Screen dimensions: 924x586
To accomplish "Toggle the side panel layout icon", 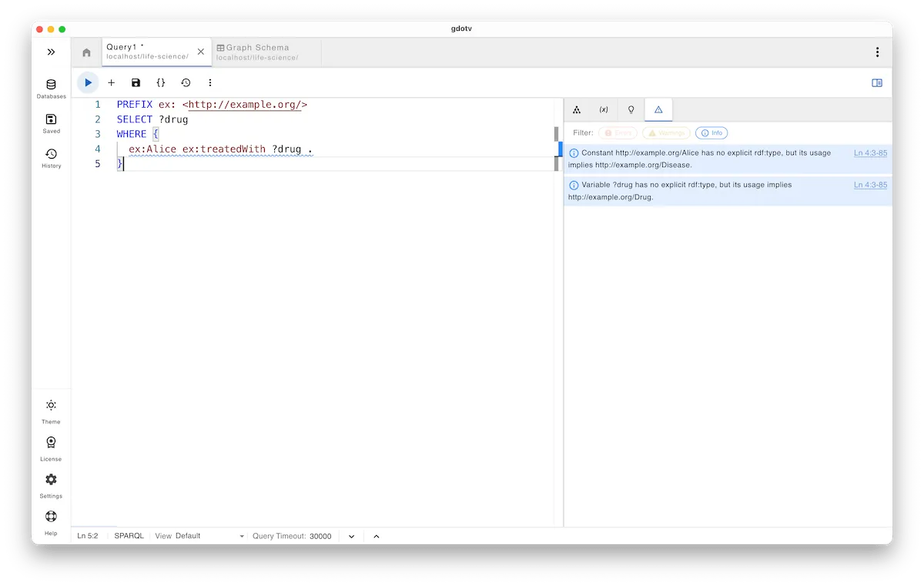I will click(x=877, y=83).
